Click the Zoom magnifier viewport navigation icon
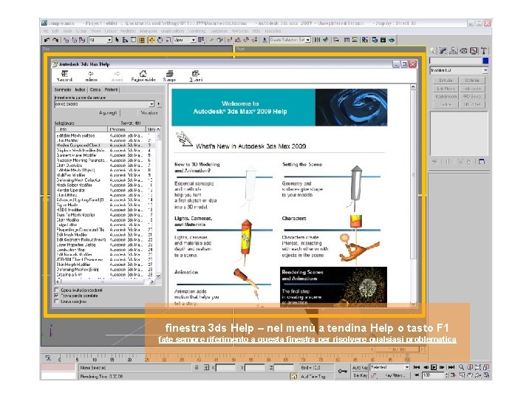532x399 pixels. click(x=461, y=367)
